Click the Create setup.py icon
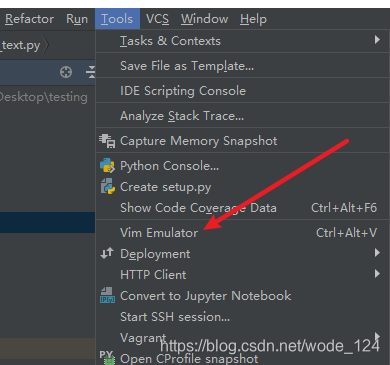 [107, 186]
